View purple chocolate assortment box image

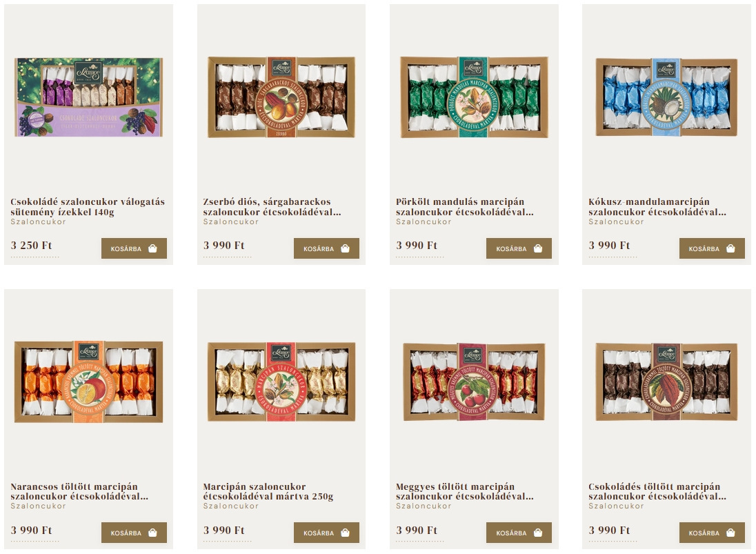click(x=89, y=97)
